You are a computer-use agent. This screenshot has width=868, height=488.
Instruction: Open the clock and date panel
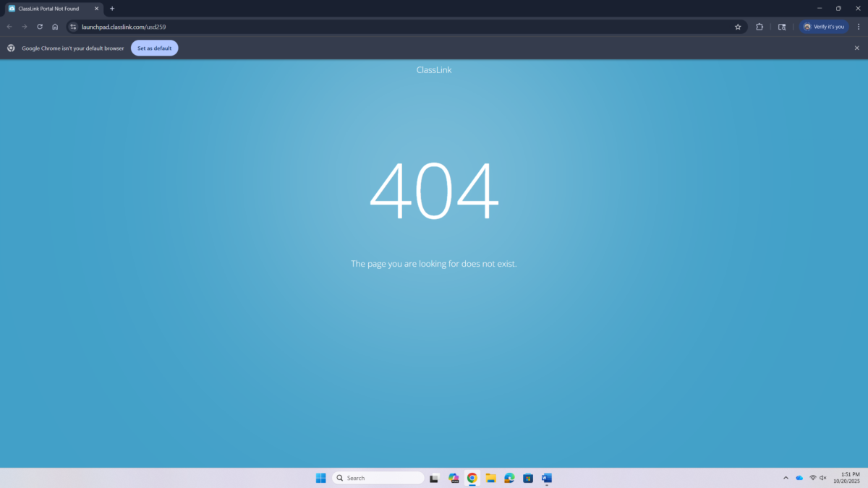coord(845,478)
